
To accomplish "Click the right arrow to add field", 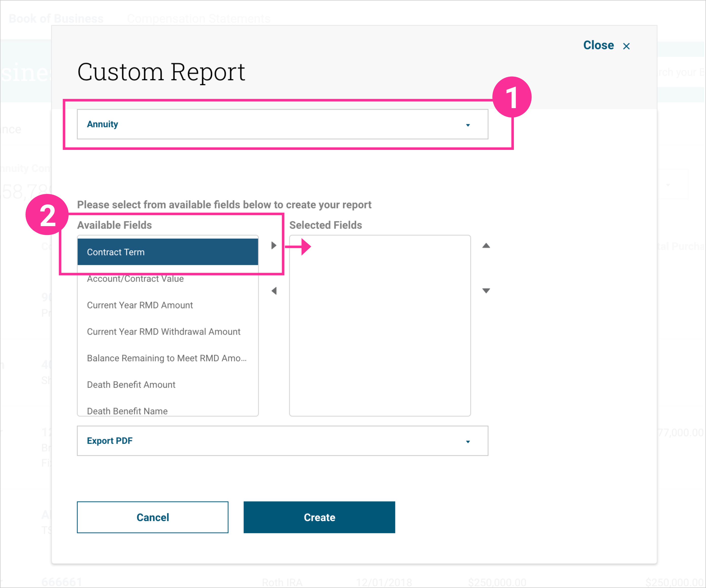I will 274,246.
